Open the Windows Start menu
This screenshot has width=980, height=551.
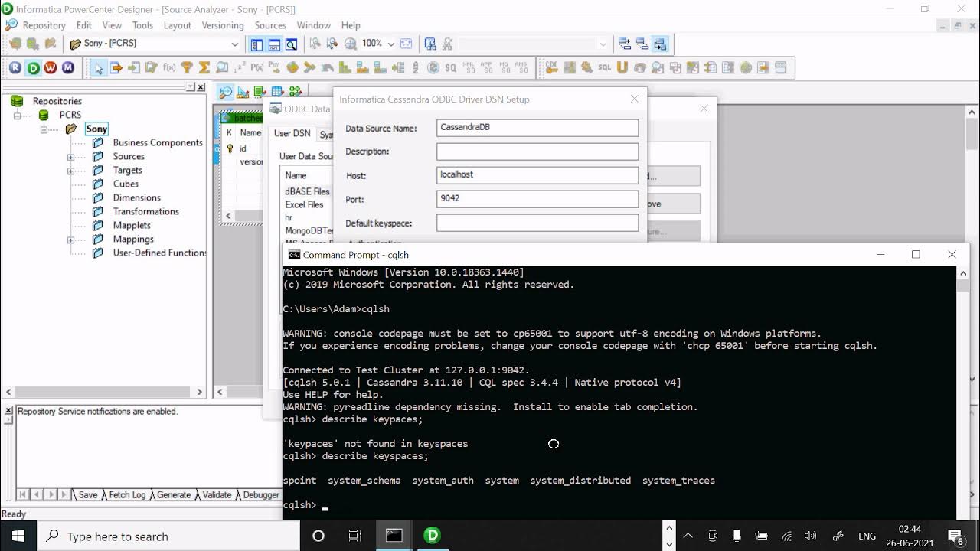(x=18, y=536)
